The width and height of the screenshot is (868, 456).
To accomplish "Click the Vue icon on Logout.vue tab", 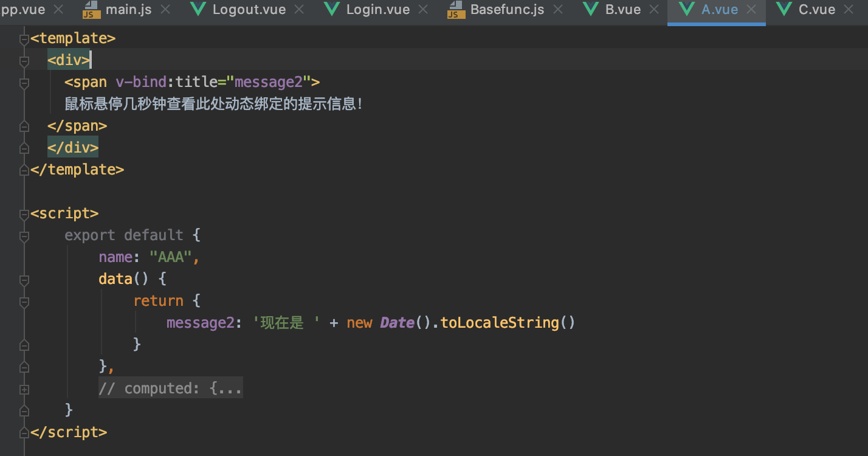I will tap(198, 10).
